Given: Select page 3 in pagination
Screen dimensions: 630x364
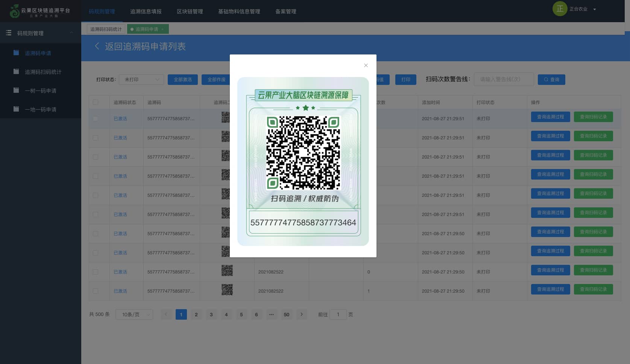Looking at the screenshot, I should tap(211, 314).
